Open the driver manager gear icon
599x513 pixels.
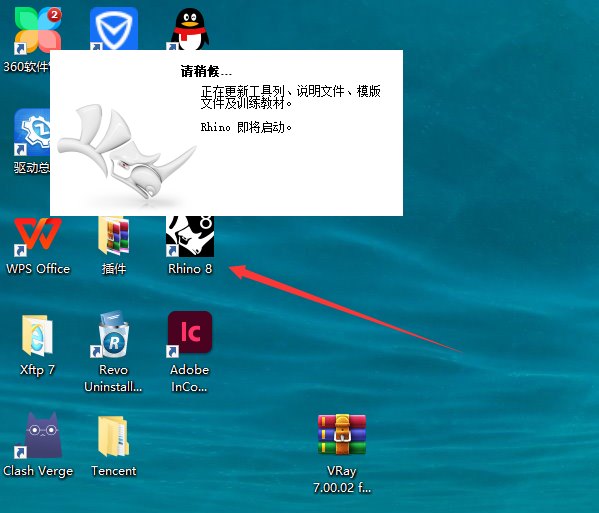point(32,133)
